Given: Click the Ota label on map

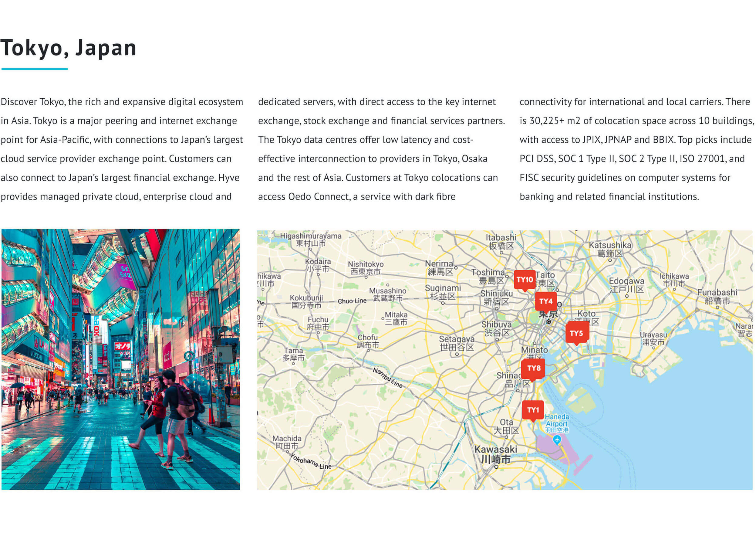Looking at the screenshot, I should coord(506,426).
